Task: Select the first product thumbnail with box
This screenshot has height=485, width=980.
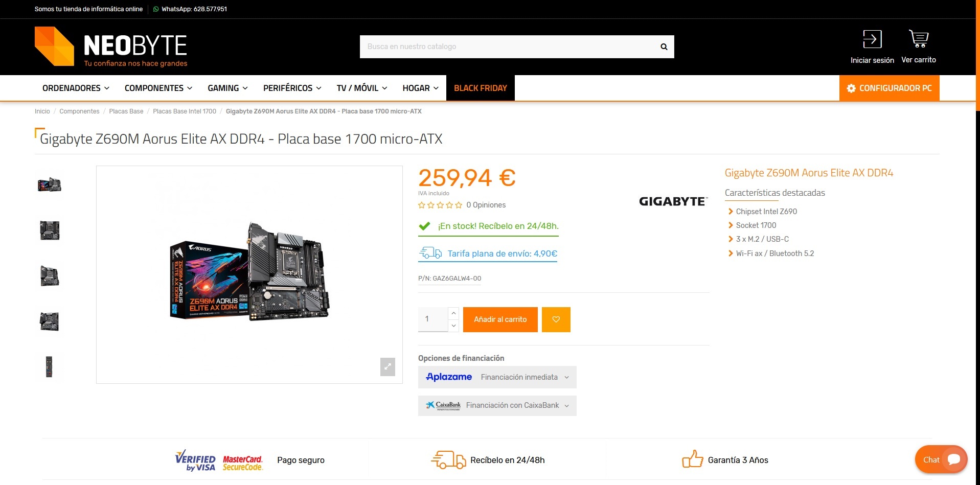Action: tap(50, 184)
